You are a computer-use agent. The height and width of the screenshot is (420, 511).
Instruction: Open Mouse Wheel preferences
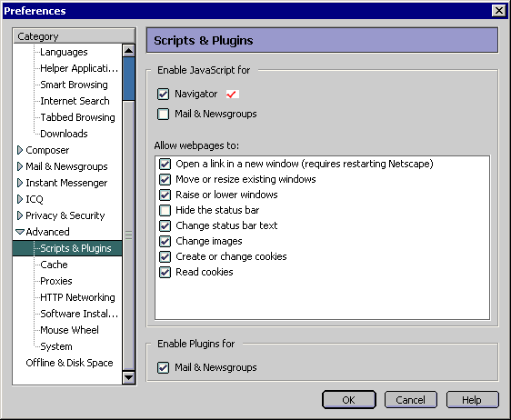[x=69, y=330]
